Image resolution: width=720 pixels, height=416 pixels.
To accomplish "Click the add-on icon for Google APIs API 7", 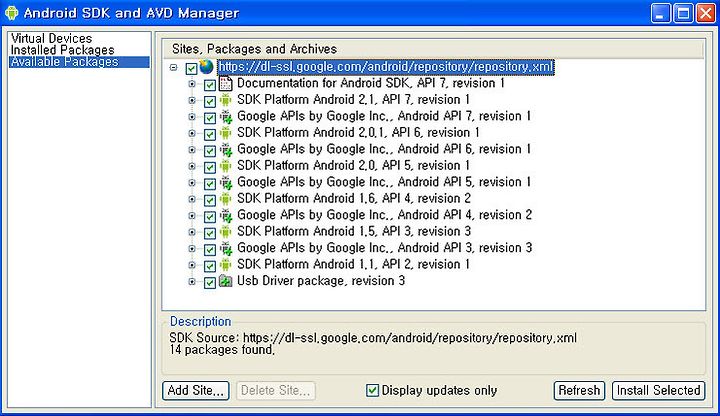I will click(x=225, y=116).
